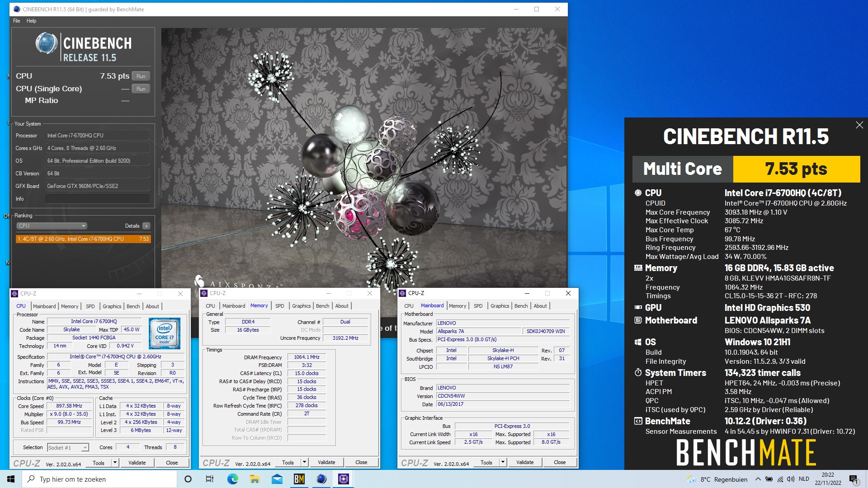The width and height of the screenshot is (868, 488).
Task: Click Validate in Memory CPU-Z window
Action: 326,462
